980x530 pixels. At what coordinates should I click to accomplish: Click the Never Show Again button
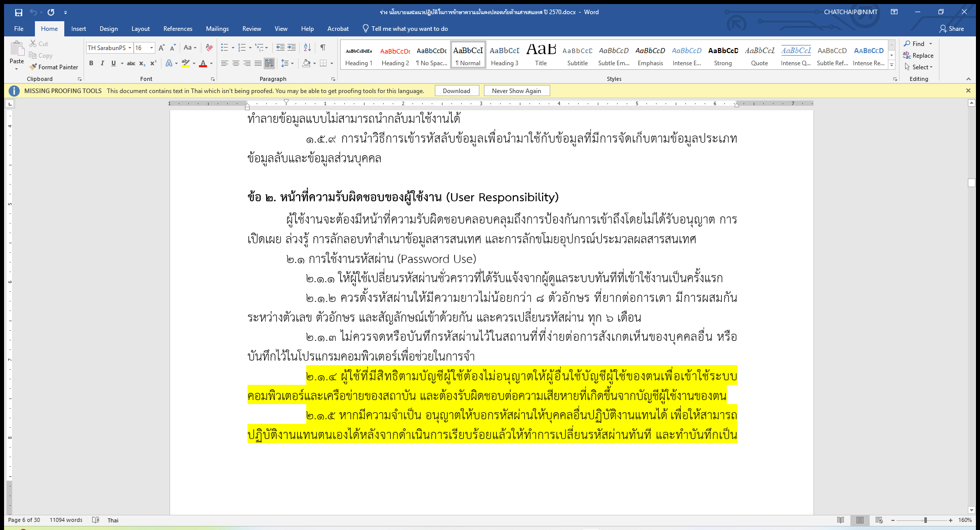click(x=516, y=91)
